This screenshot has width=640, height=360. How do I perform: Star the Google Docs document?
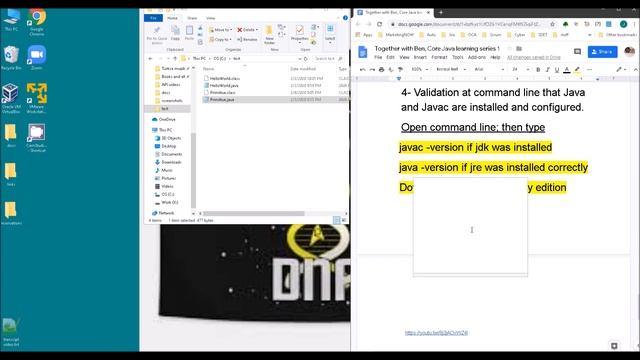tap(509, 49)
